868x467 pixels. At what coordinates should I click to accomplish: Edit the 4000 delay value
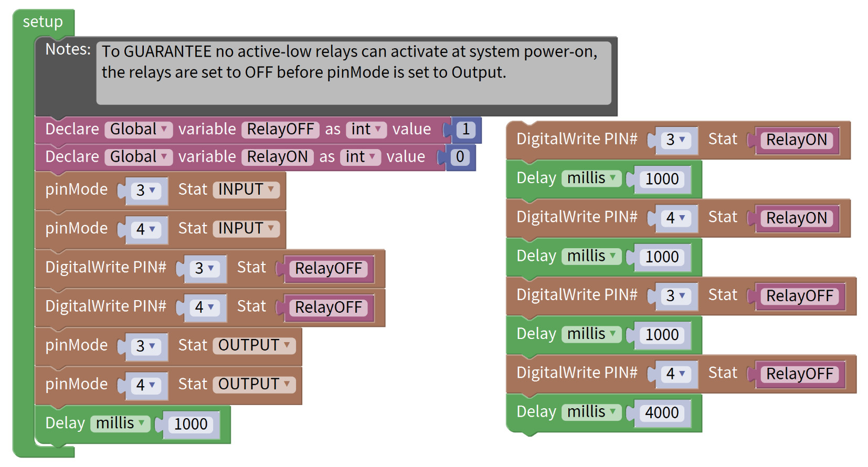(x=662, y=413)
